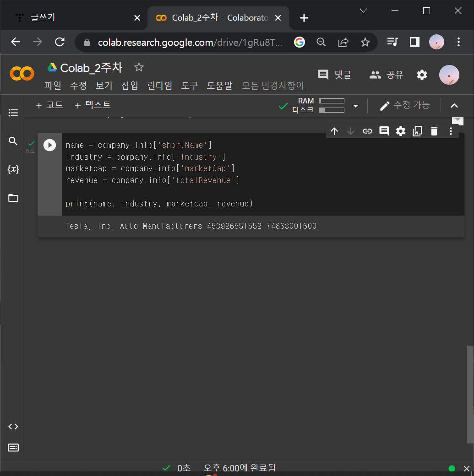
Task: Open the table of contents sidebar icon
Action: click(13, 113)
